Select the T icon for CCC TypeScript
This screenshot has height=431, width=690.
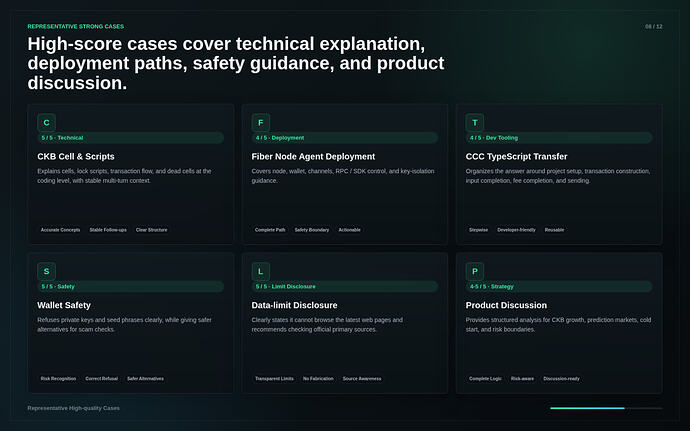pos(475,123)
